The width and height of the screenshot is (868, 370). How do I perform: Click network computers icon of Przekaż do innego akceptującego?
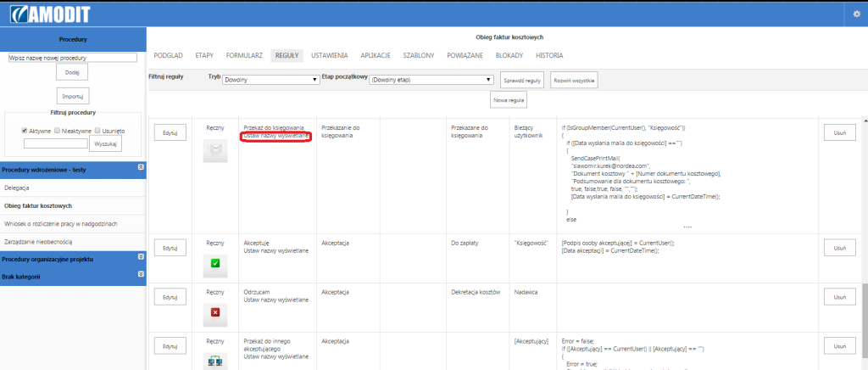pos(215,362)
